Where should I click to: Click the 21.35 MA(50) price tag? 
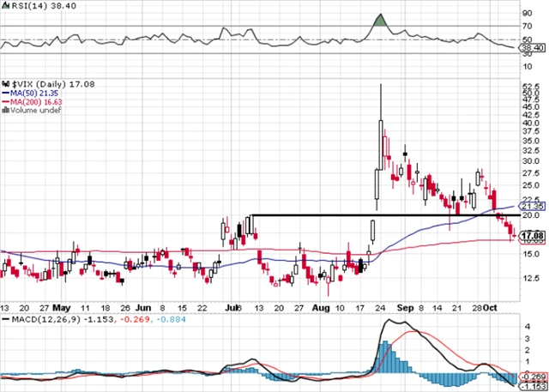tap(533, 207)
